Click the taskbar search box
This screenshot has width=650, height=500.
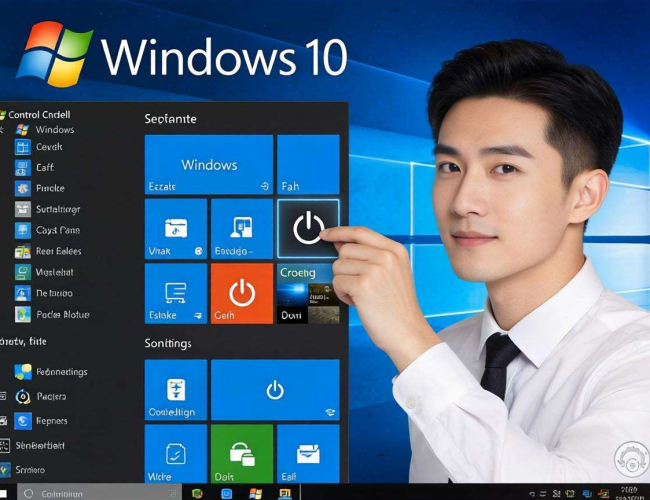[99, 493]
